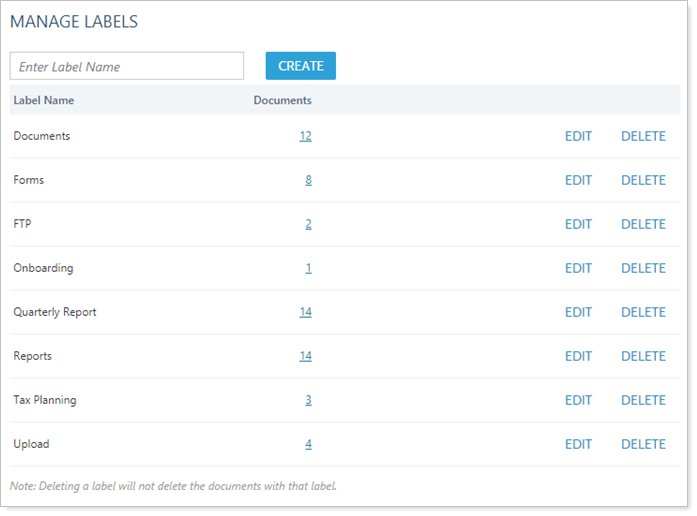This screenshot has width=697, height=516.
Task: Edit the Upload label
Action: coord(578,444)
